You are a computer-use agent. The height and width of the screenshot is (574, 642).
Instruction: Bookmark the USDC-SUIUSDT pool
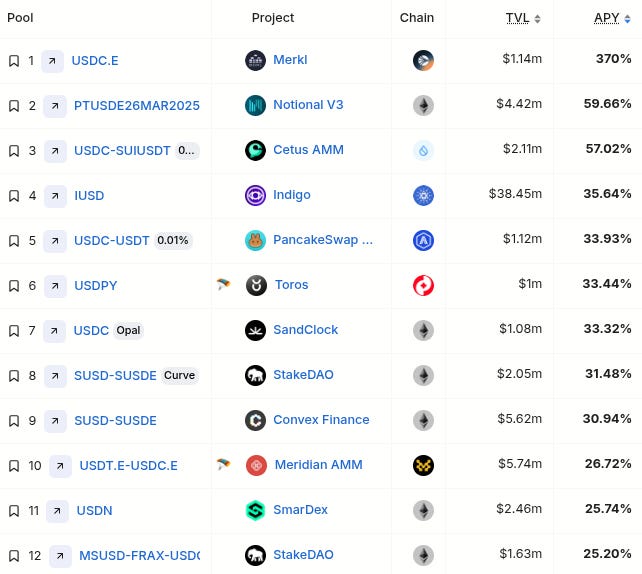click(x=14, y=151)
